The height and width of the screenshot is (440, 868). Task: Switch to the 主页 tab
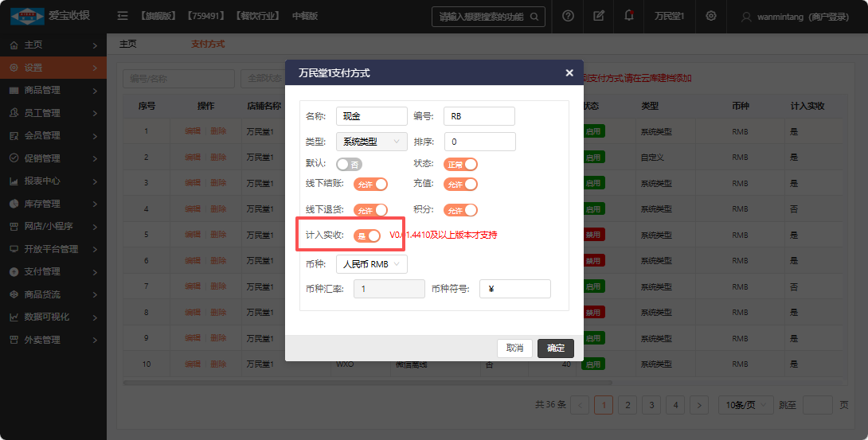[x=127, y=44]
